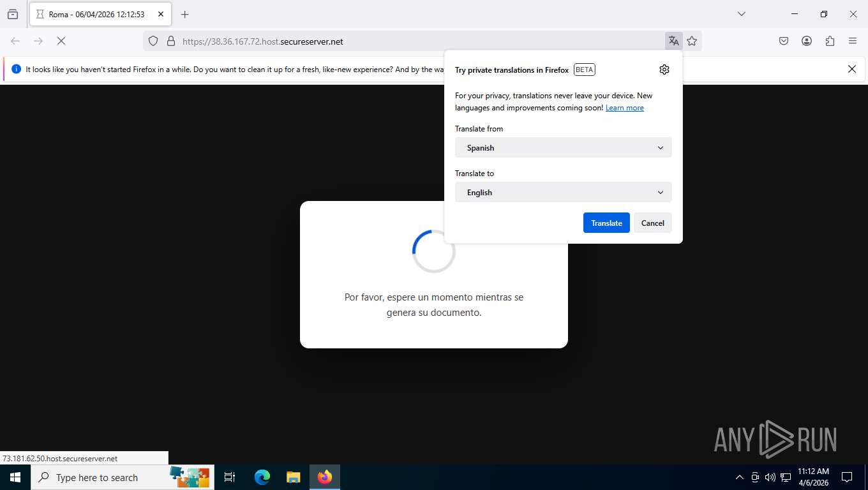This screenshot has height=490, width=868.
Task: Open a new tab
Action: pos(185,14)
